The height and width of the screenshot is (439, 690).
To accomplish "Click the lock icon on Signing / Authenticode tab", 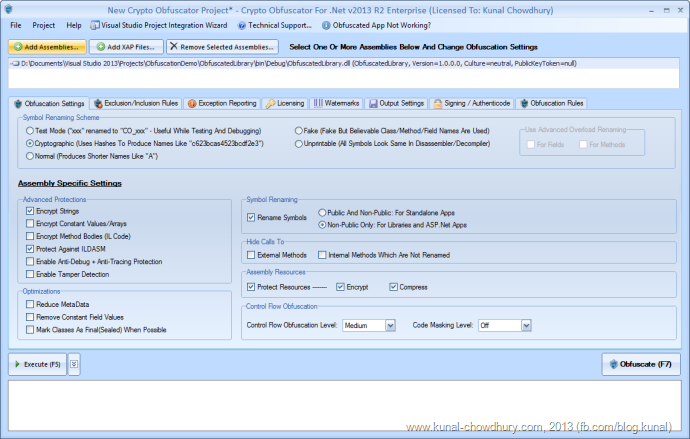I will point(438,103).
